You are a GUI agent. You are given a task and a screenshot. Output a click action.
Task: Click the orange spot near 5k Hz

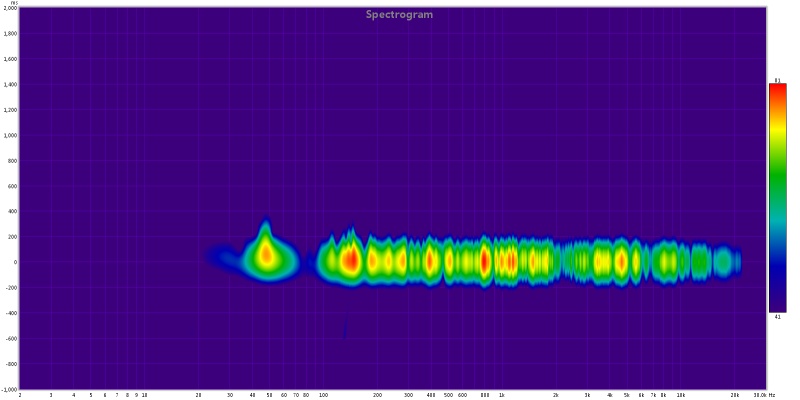click(621, 262)
